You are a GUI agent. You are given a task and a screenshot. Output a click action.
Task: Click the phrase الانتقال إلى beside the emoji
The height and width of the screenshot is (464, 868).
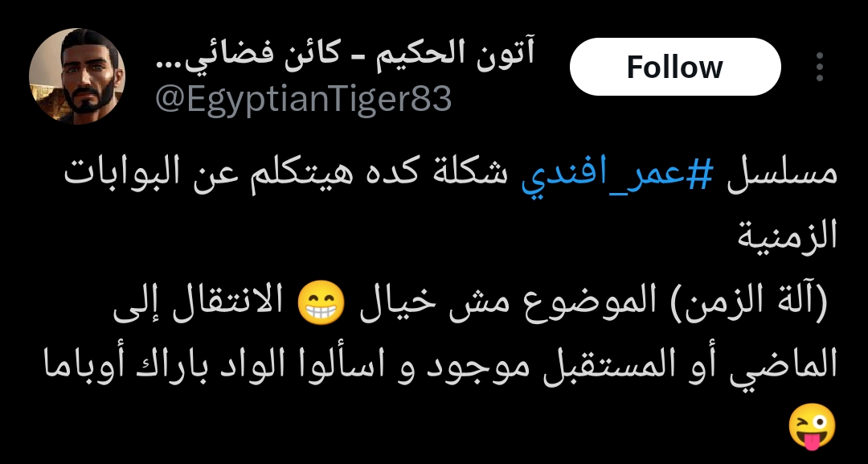(x=199, y=304)
